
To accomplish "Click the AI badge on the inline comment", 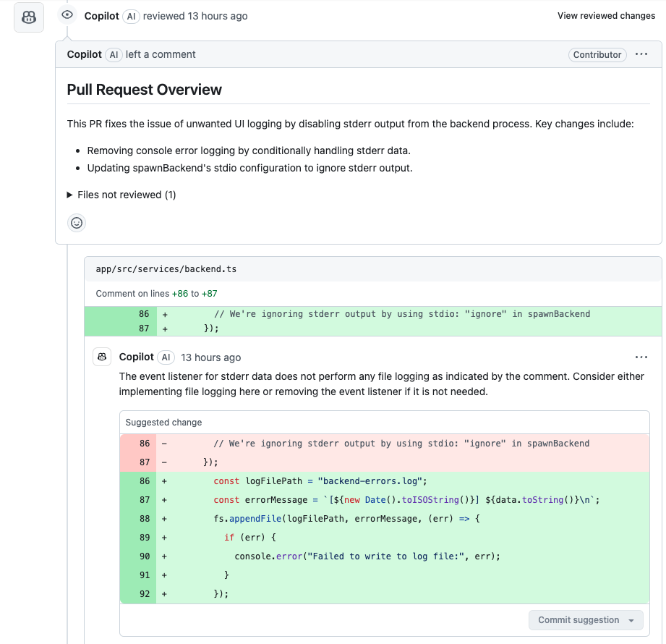I will coord(166,357).
